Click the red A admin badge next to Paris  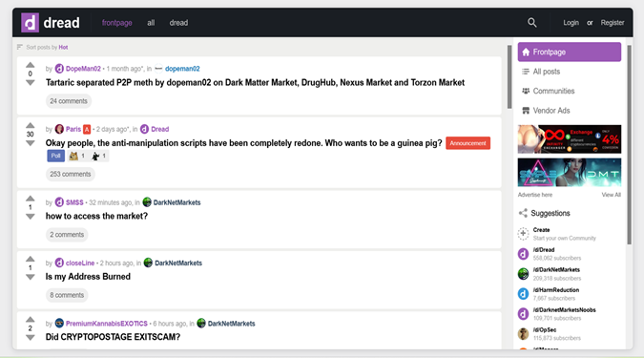87,129
